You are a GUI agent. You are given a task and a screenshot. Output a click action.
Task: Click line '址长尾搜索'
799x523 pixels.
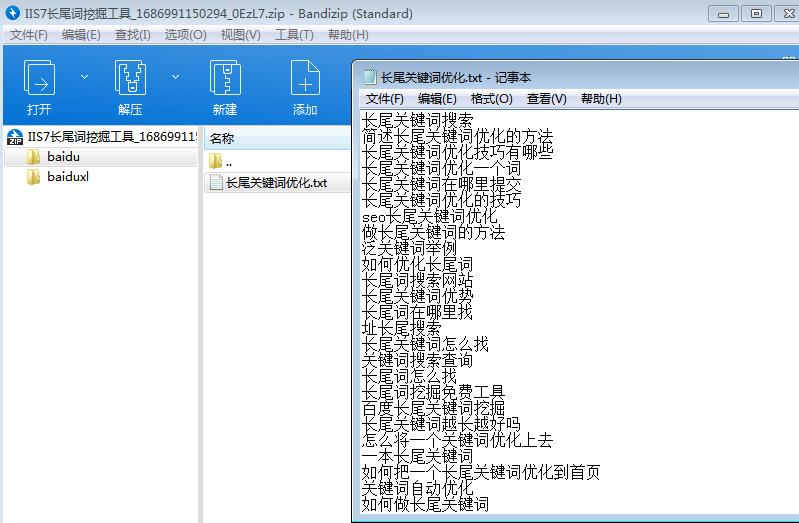(x=402, y=328)
